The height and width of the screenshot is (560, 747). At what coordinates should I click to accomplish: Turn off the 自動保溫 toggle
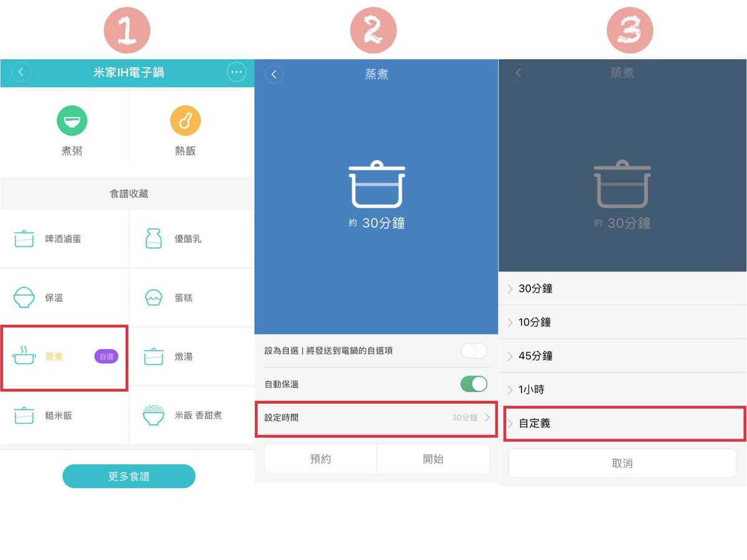coord(474,384)
